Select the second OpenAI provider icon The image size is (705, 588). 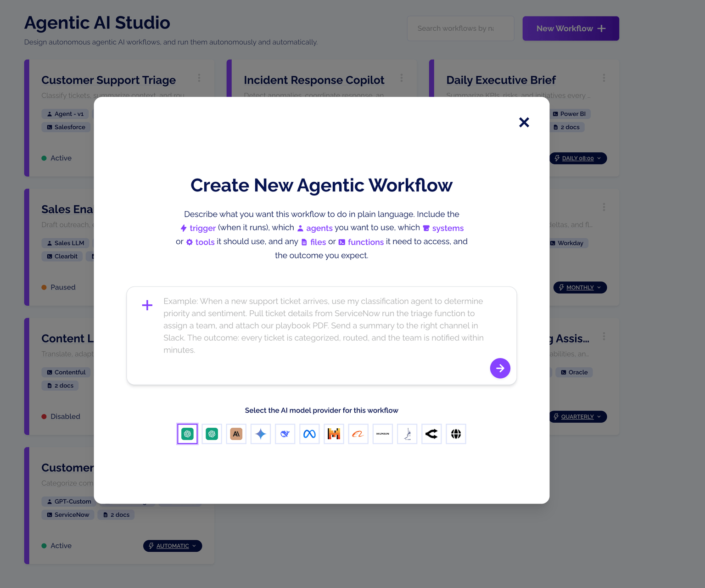(x=212, y=434)
